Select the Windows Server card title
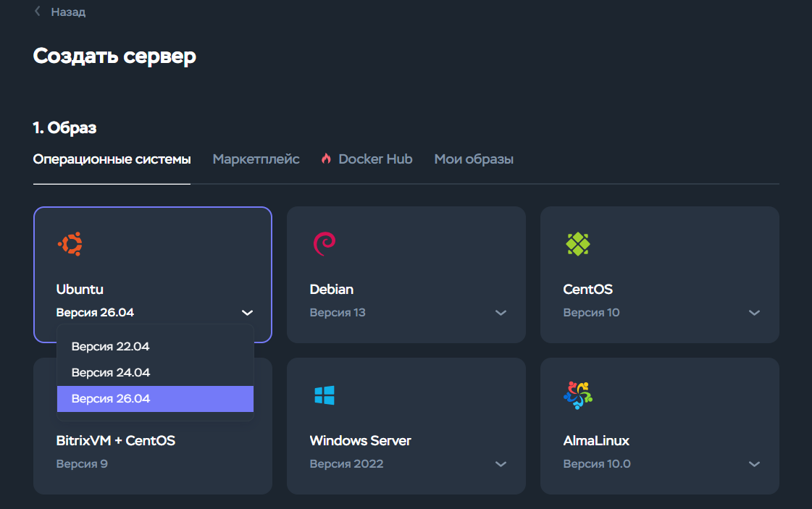The height and width of the screenshot is (509, 812). click(361, 441)
